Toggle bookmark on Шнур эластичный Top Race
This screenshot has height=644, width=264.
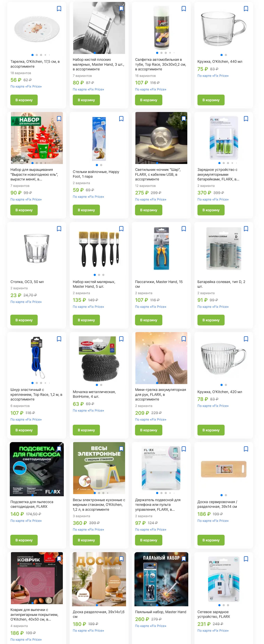[x=59, y=339]
